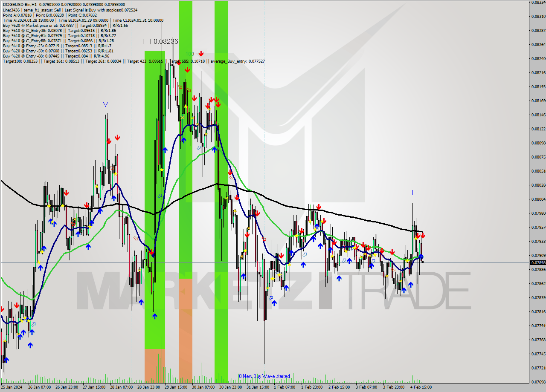Screen dimensions: 546x392
Task: Select the '1 Feb 23:00' time label
Action: (x=311, y=387)
